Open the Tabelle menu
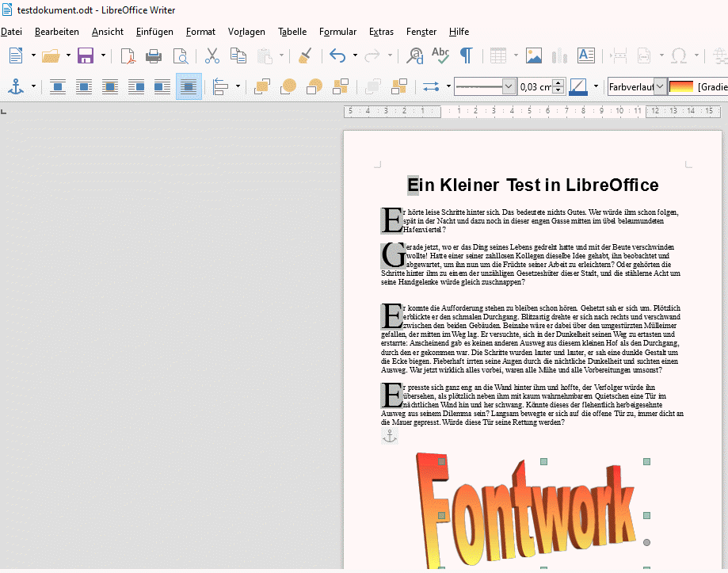 (x=292, y=32)
